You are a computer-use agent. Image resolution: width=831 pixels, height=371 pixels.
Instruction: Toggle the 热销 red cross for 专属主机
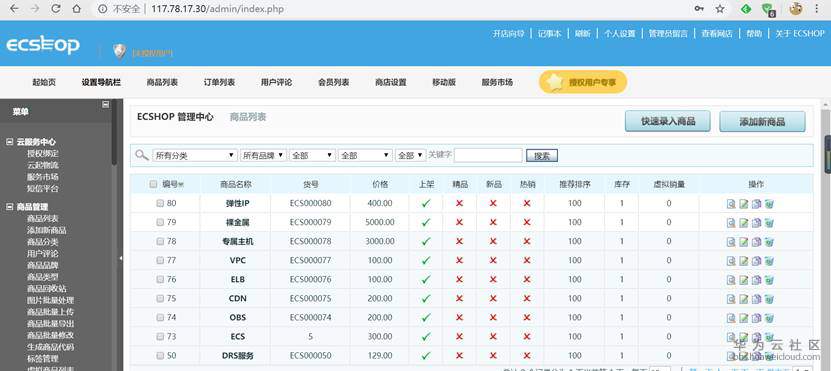click(x=527, y=242)
